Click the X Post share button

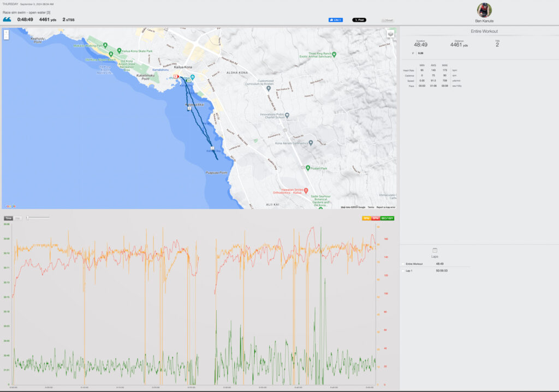pos(359,20)
